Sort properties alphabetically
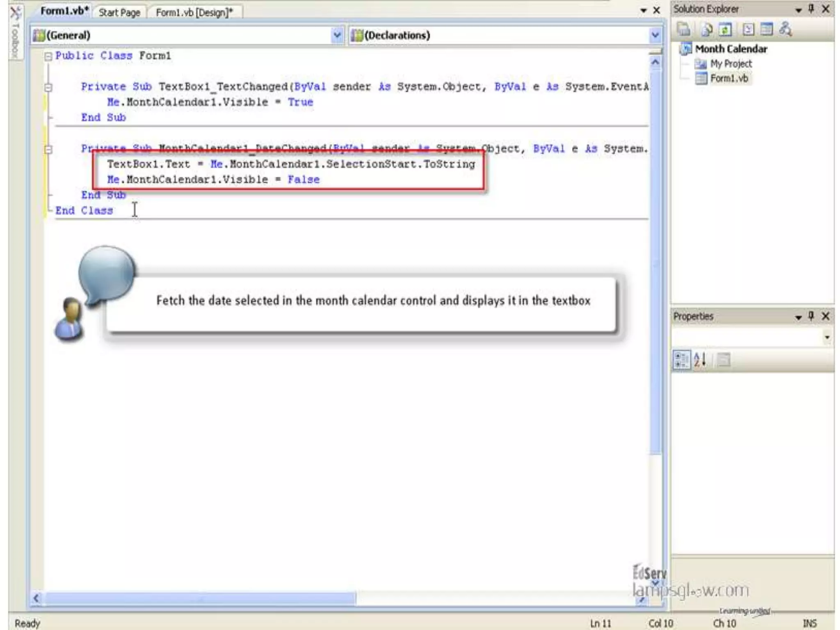The image size is (840, 630). [700, 360]
